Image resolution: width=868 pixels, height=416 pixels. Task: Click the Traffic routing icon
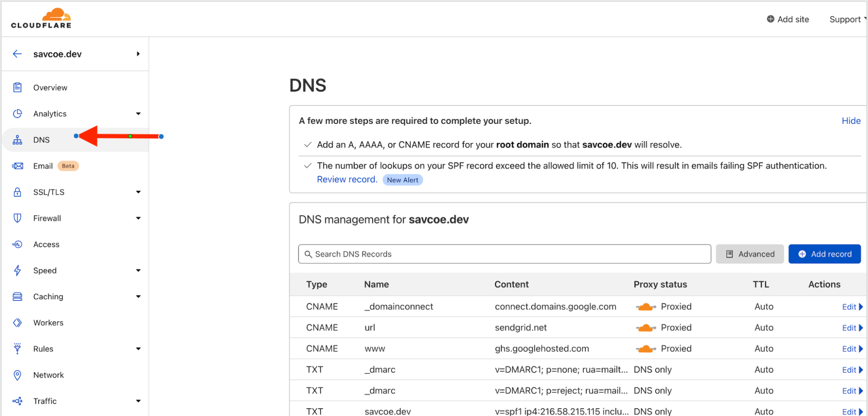[17, 401]
